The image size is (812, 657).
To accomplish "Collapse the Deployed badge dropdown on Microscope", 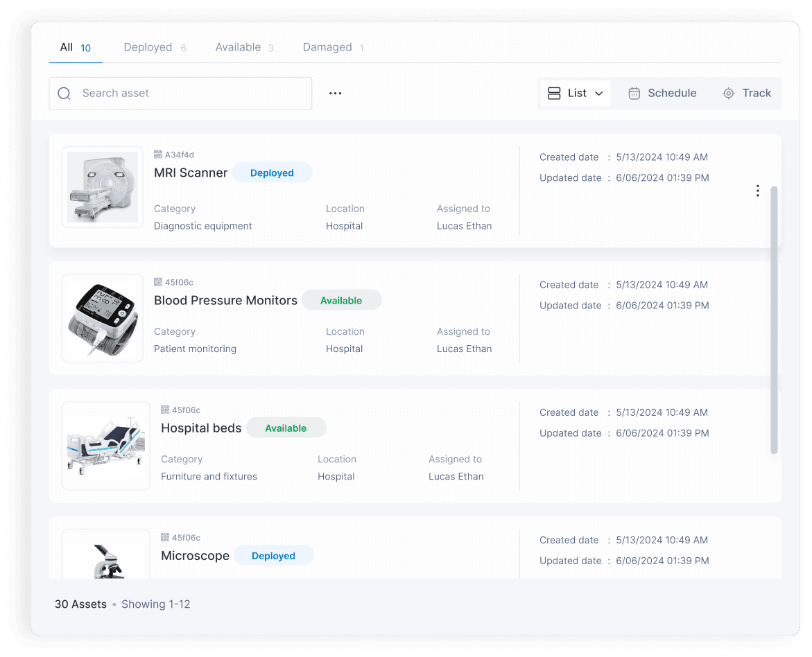I will click(x=273, y=555).
